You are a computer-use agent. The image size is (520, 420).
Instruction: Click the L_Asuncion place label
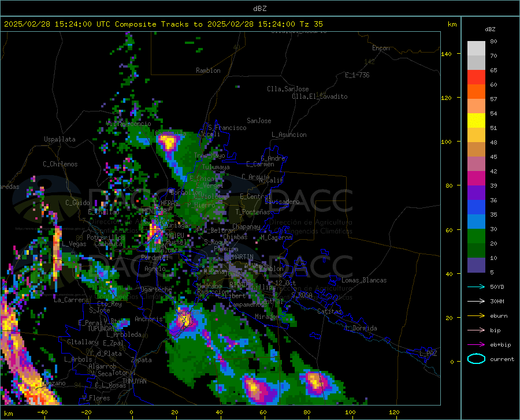pyautogui.click(x=289, y=135)
